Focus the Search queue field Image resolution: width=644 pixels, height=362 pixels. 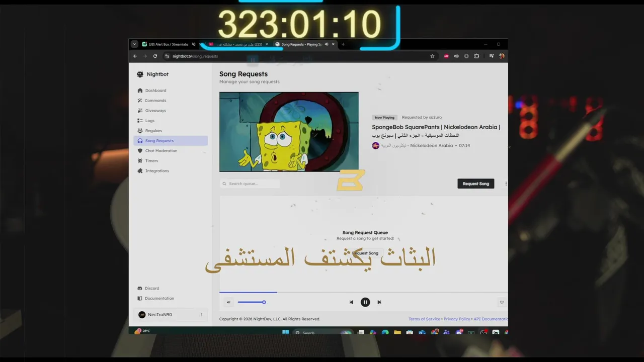[x=250, y=184]
